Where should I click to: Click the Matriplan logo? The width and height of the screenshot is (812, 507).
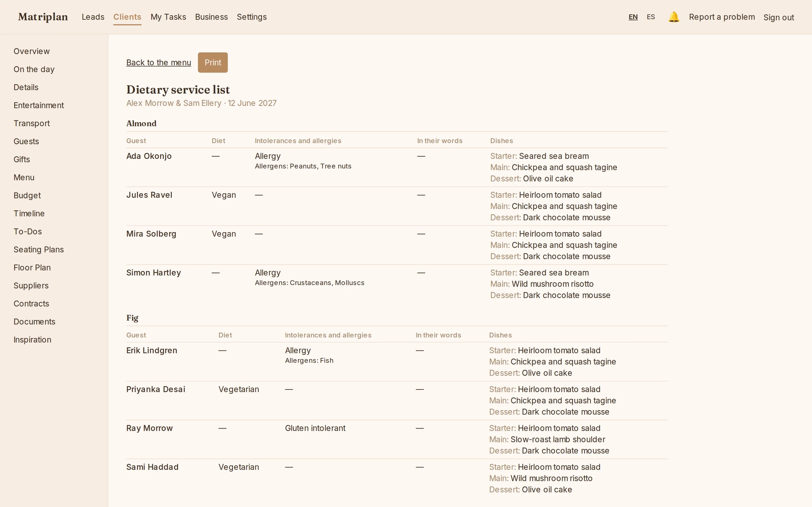[43, 17]
